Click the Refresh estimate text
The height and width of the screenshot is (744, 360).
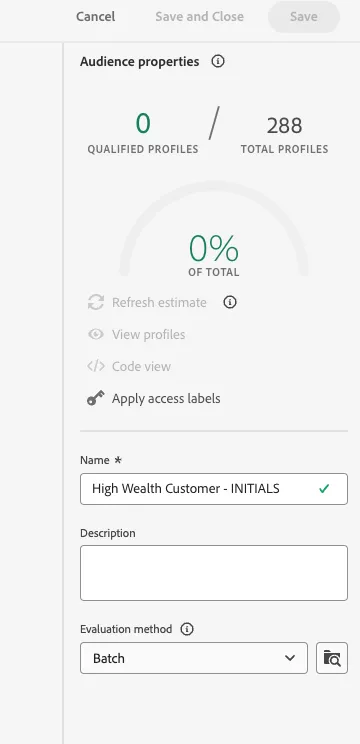(159, 302)
